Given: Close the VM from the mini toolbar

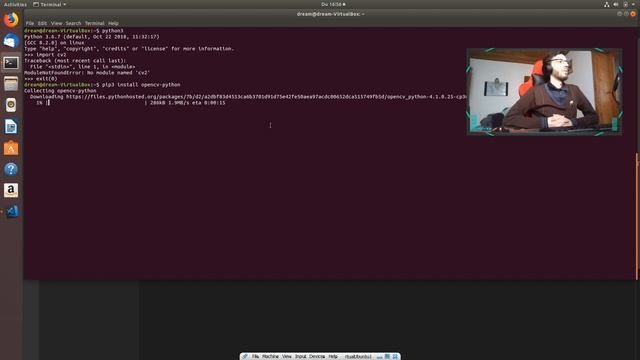Looking at the screenshot, I should point(395,356).
